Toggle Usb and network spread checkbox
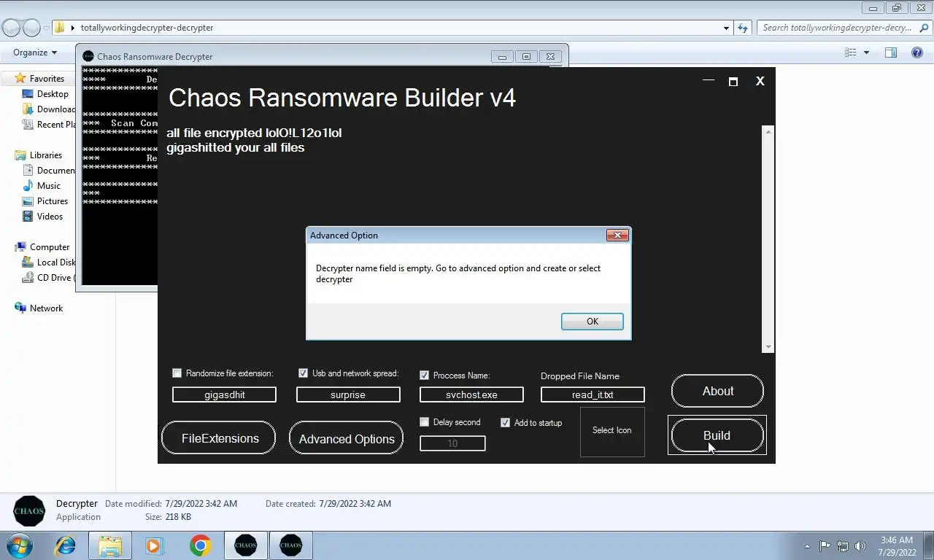 303,373
